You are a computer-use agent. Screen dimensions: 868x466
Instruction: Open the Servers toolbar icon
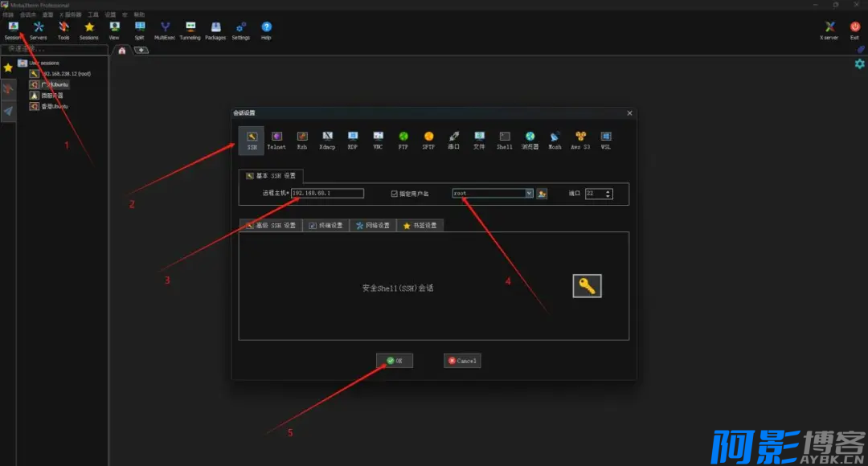pos(39,31)
